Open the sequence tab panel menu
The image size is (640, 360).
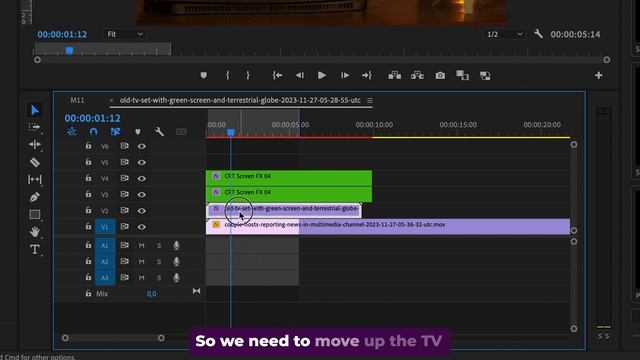tap(369, 100)
